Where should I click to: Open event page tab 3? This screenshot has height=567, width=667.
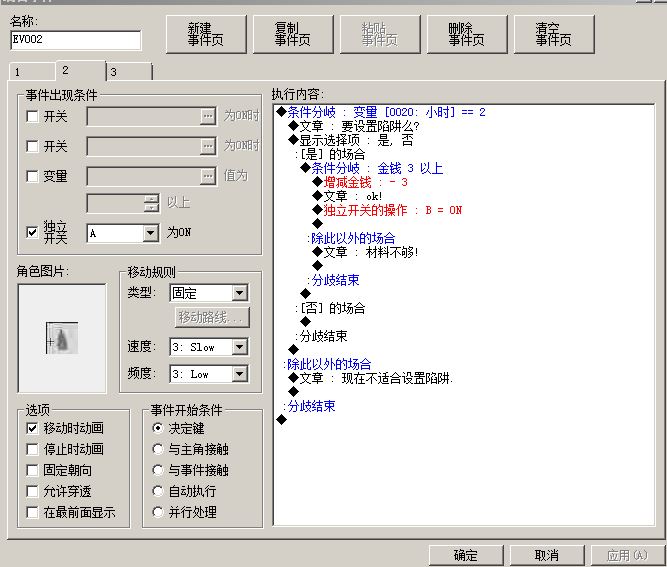pyautogui.click(x=129, y=71)
